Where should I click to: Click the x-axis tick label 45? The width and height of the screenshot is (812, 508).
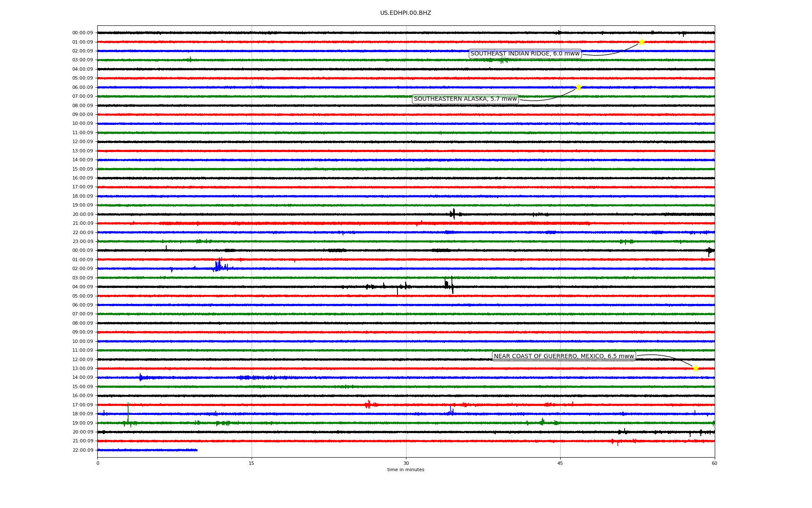click(x=560, y=463)
